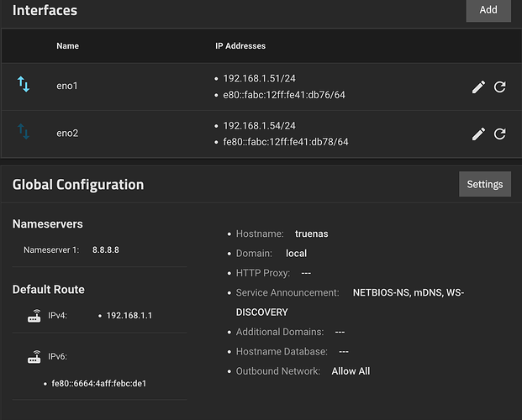Click eno2 traffic arrows status icon
The height and width of the screenshot is (420, 522).
click(x=24, y=131)
